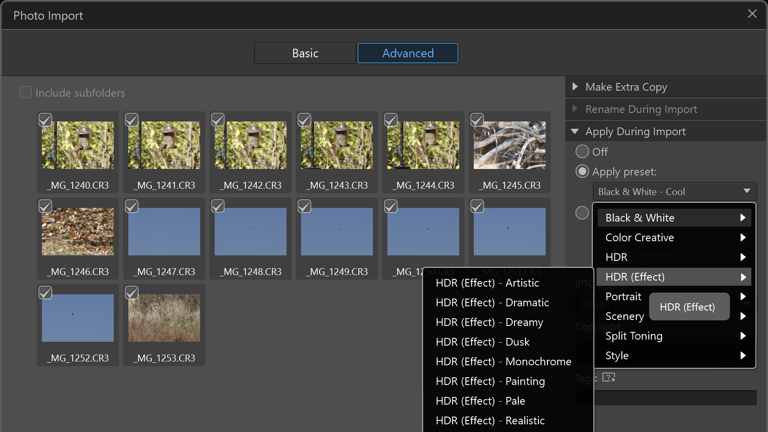Switch to the Basic tab

[305, 53]
